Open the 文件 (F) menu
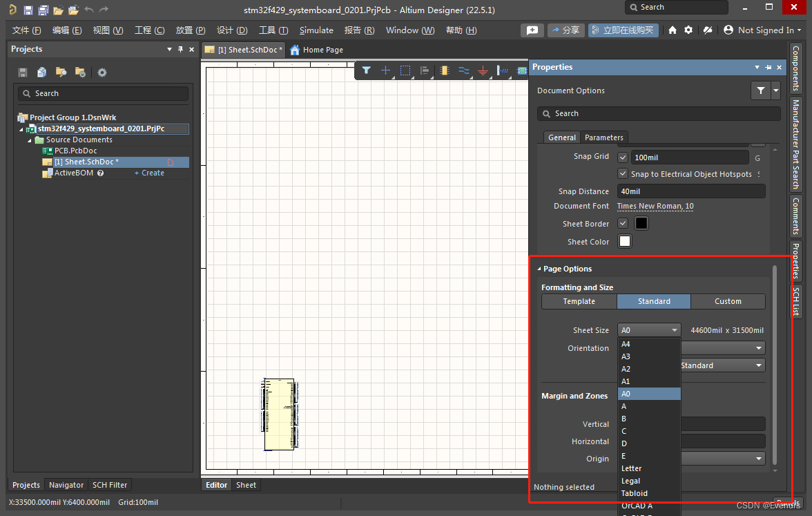The height and width of the screenshot is (516, 812). (26, 30)
